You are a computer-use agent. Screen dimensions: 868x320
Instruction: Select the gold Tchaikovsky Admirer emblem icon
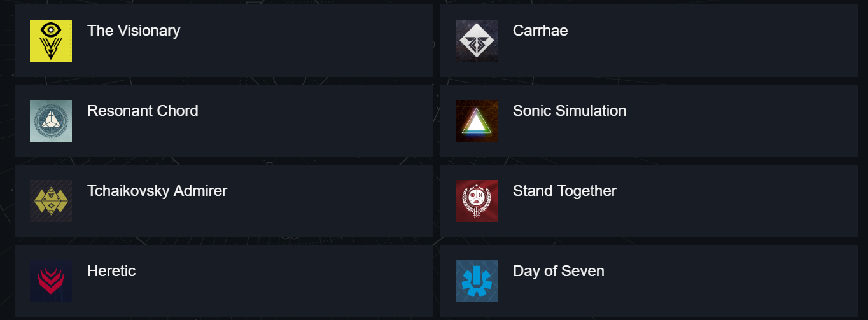(x=51, y=201)
